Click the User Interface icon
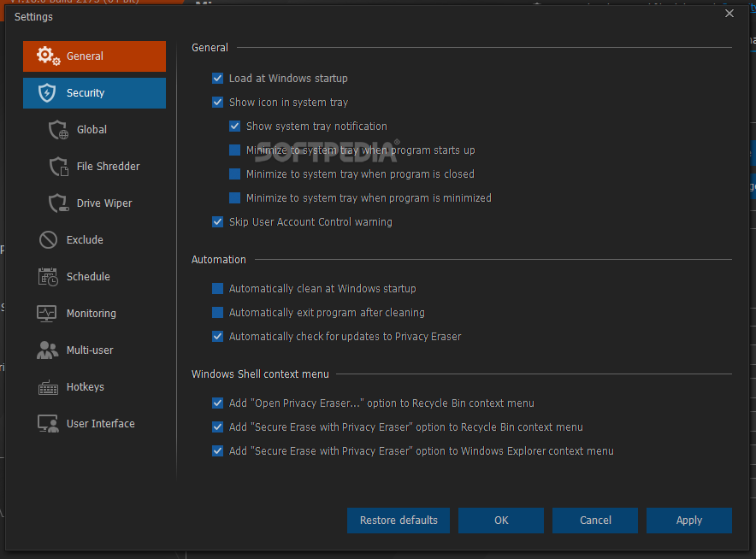Screen dimensions: 756x559 [x=48, y=424]
